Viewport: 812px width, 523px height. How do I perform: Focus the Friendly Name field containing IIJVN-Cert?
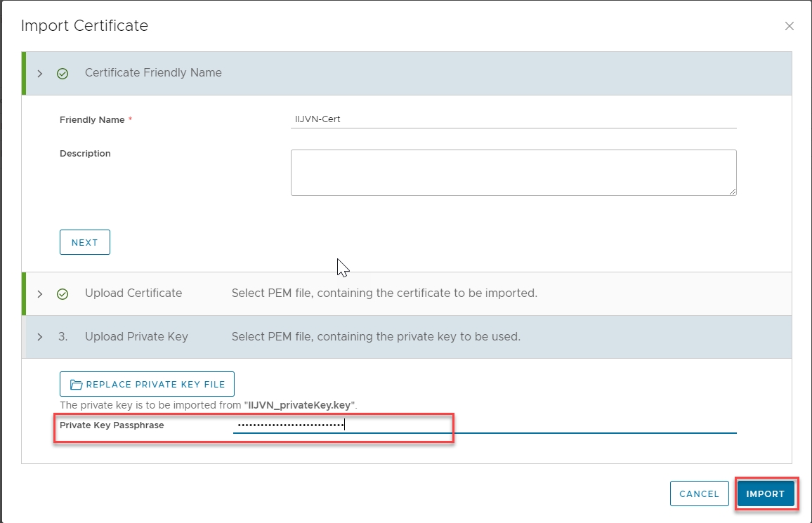[x=513, y=119]
